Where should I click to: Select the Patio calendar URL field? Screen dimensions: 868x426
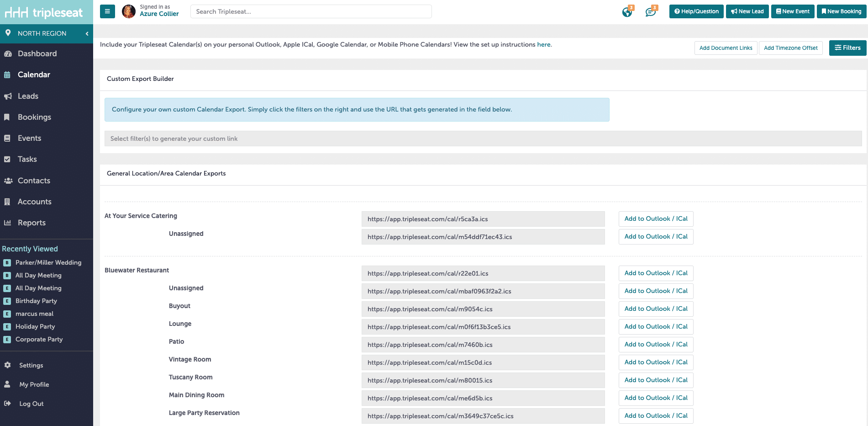pos(483,345)
